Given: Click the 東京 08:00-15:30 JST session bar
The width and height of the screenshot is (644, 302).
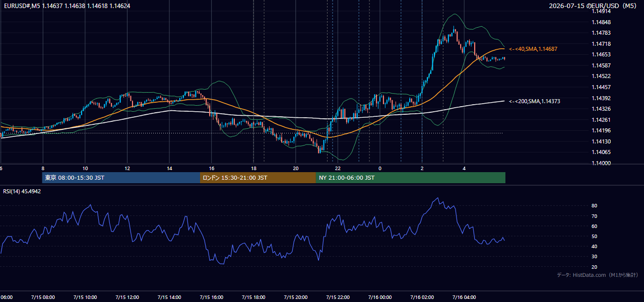Looking at the screenshot, I should 121,178.
